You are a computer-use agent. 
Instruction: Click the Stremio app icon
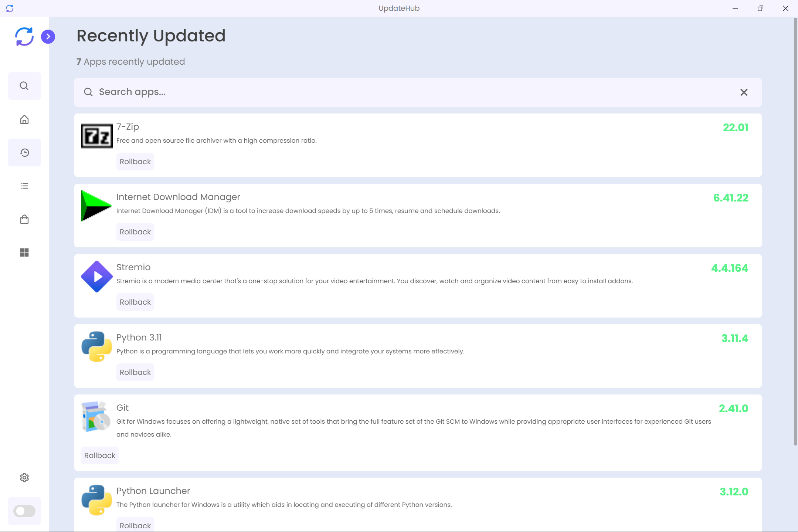coord(96,277)
